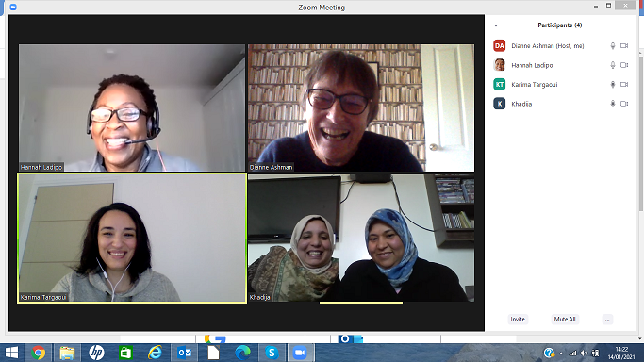The image size is (644, 362).
Task: Click the Zoom icon in title bar
Action: pos(13,7)
